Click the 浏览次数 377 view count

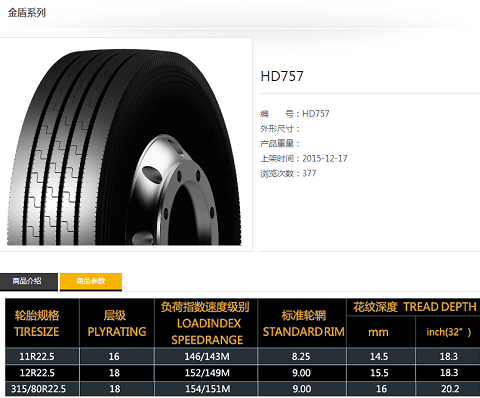tap(288, 173)
